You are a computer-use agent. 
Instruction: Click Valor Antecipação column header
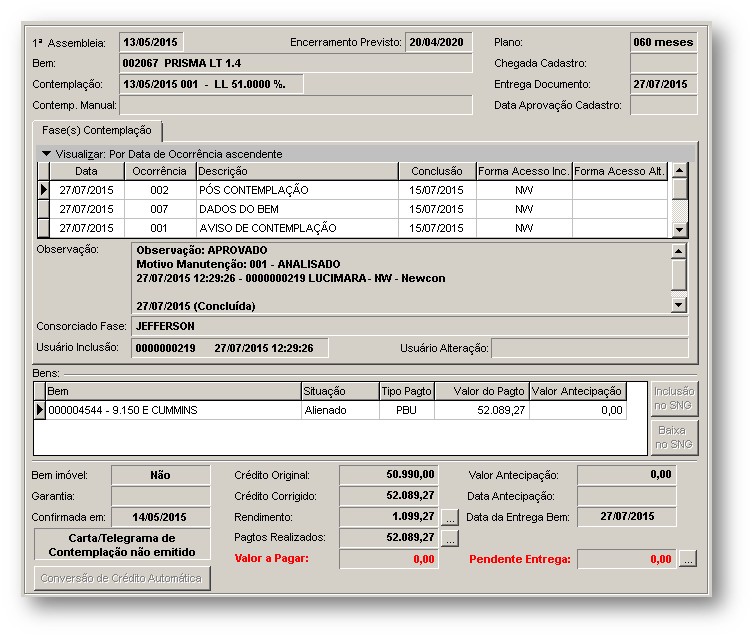click(x=578, y=391)
